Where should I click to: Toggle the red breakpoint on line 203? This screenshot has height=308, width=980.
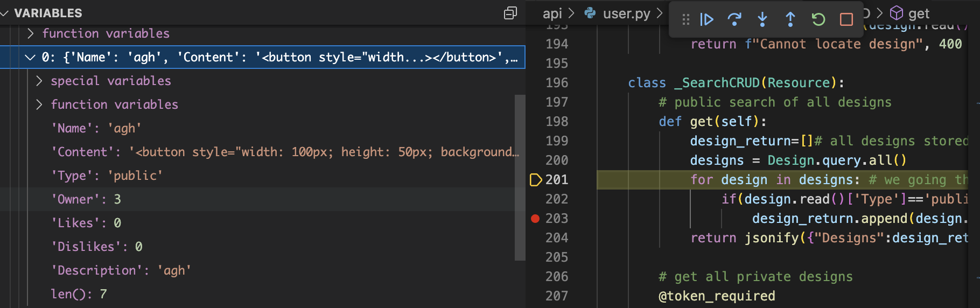coord(535,218)
